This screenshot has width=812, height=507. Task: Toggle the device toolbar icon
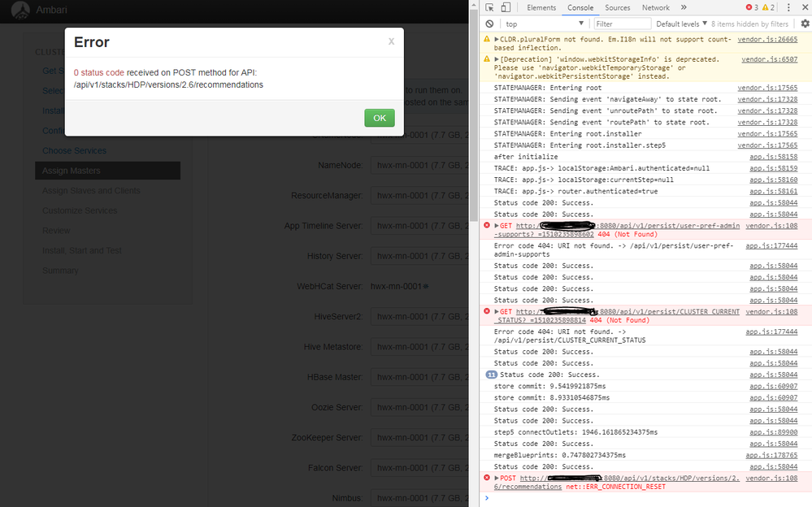tap(506, 8)
